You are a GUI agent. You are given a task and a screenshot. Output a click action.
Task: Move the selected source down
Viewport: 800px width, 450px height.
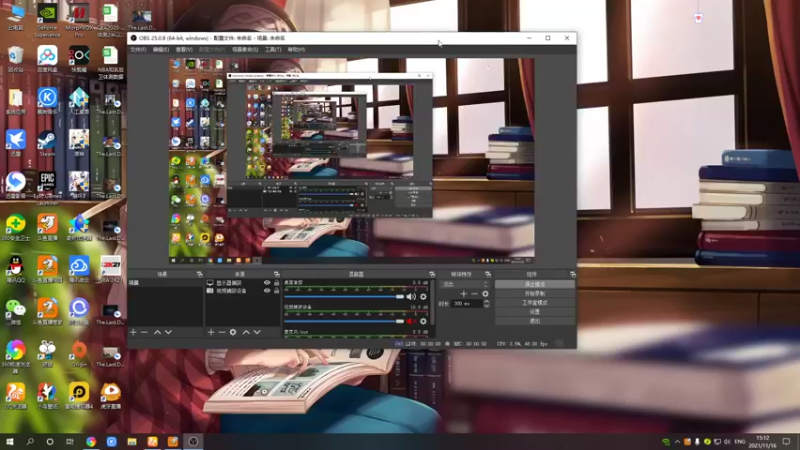[x=257, y=332]
